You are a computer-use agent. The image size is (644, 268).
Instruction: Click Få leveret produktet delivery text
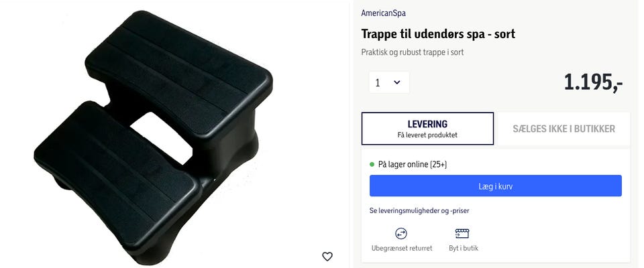pyautogui.click(x=427, y=135)
